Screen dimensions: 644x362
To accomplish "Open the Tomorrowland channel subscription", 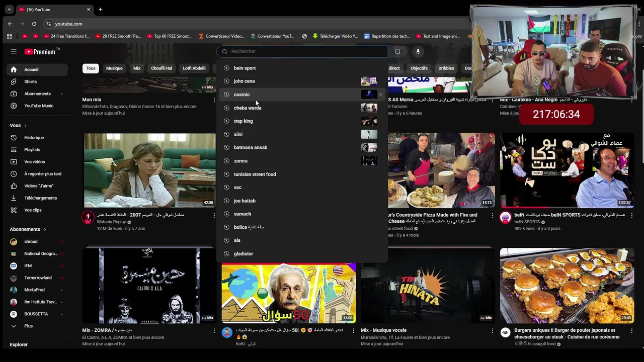I will [38, 278].
